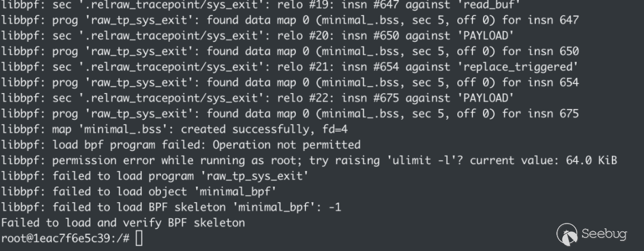Viewport: 644px width, 251px height.
Task: Click 'Failed to load and verify BPF skeleton' line
Action: click(123, 222)
